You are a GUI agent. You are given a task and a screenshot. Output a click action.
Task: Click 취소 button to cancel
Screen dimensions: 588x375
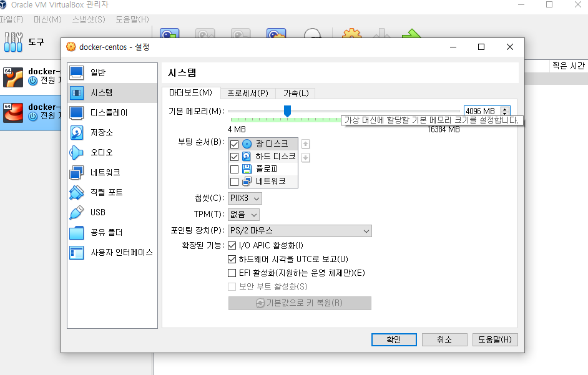pyautogui.click(x=444, y=340)
